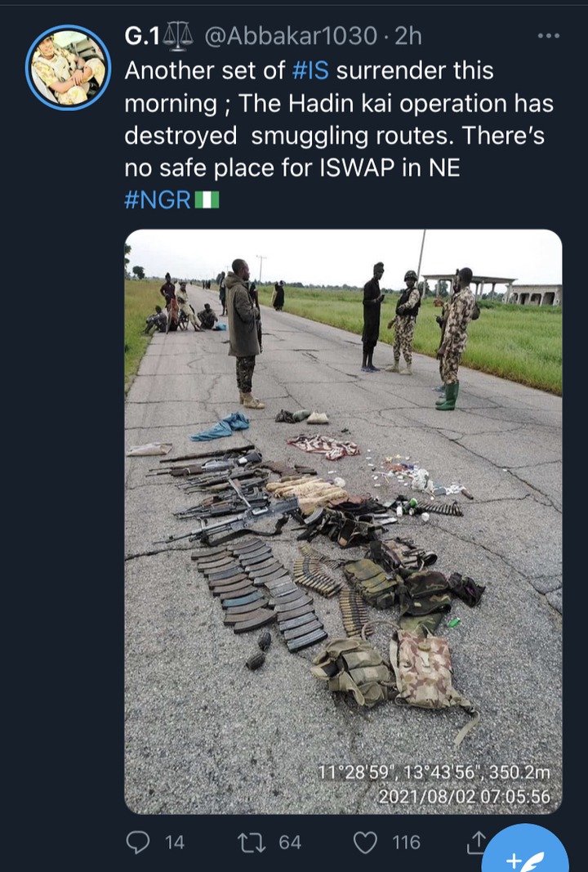Tap the scales emoji next to G.1
Image resolution: width=588 pixels, height=872 pixels.
tap(177, 35)
